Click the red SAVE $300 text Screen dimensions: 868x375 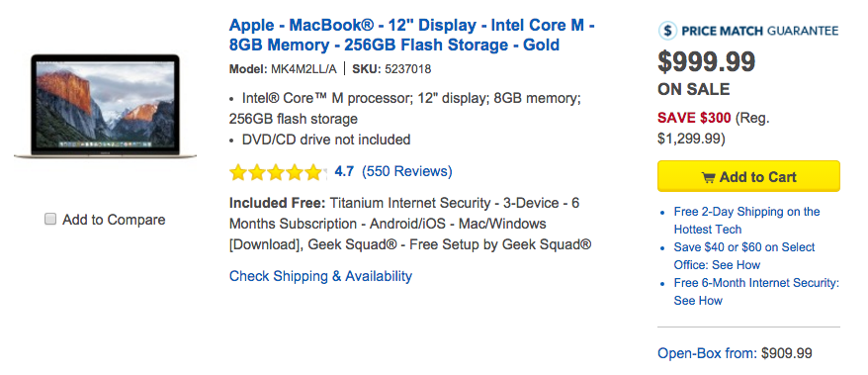click(x=694, y=118)
